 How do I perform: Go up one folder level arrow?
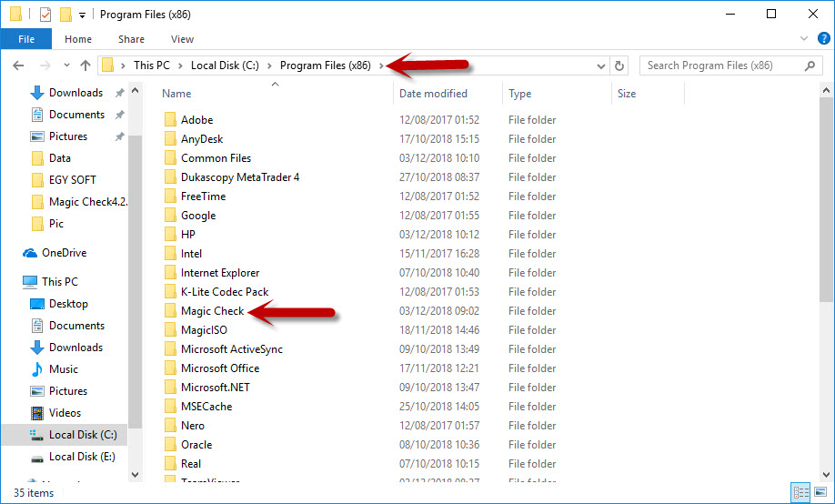click(x=86, y=66)
